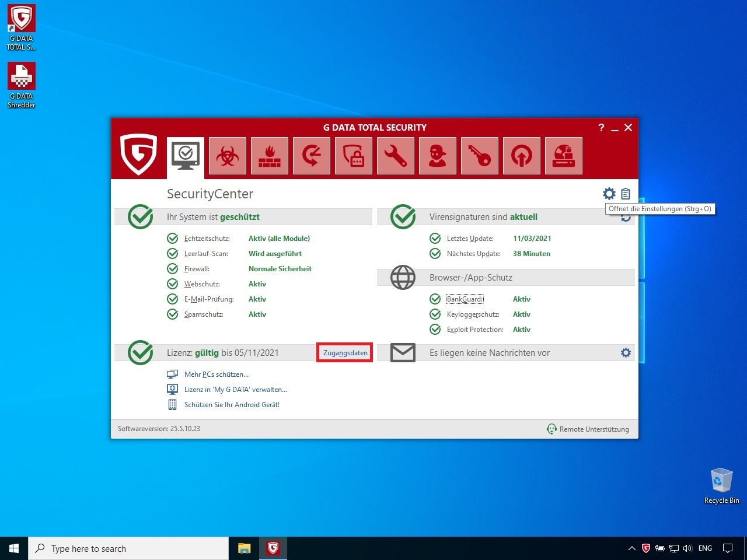747x560 pixels.
Task: Click Schützen Sie Ihr Android Gerät
Action: pyautogui.click(x=232, y=405)
